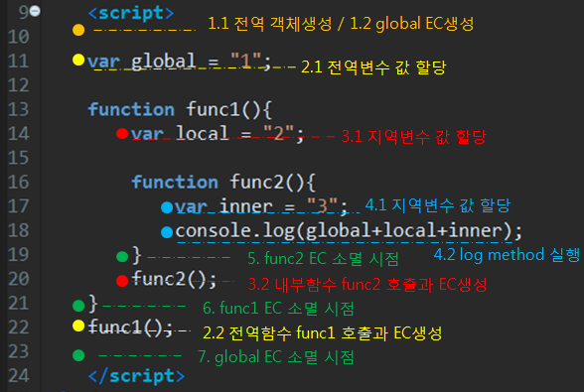The height and width of the screenshot is (392, 584).
Task: Click the 'function' keyword before func1
Action: (x=131, y=109)
